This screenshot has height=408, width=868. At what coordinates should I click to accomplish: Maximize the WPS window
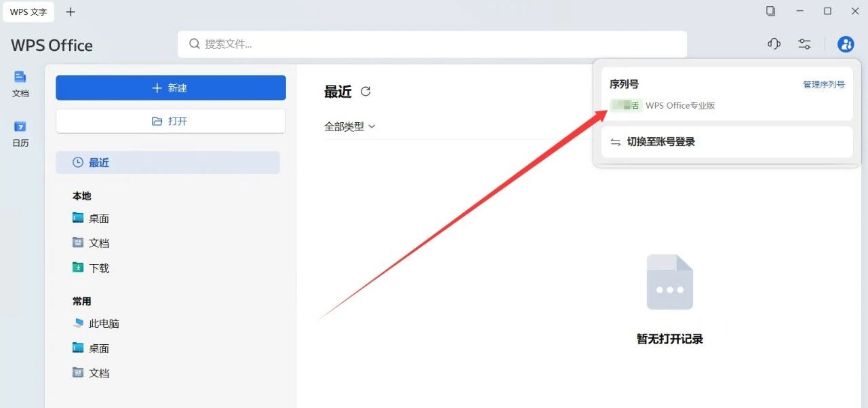click(x=827, y=11)
